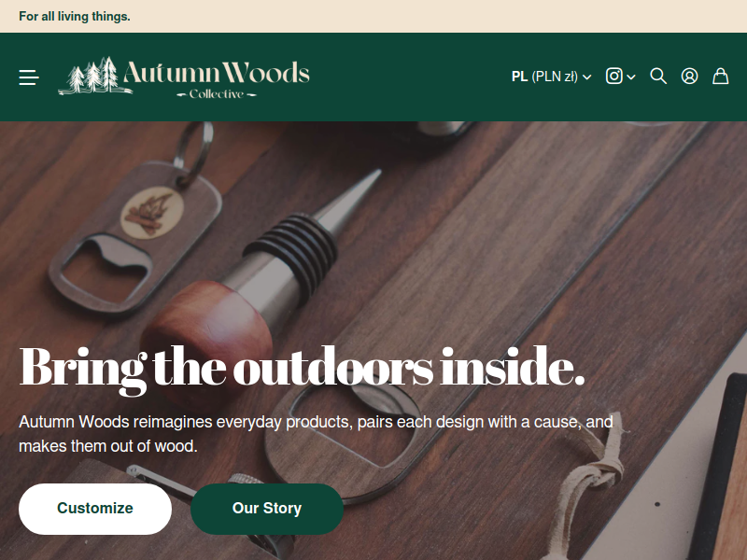Image resolution: width=747 pixels, height=560 pixels.
Task: Expand the PL (PLN zł) currency selector
Action: click(x=551, y=77)
